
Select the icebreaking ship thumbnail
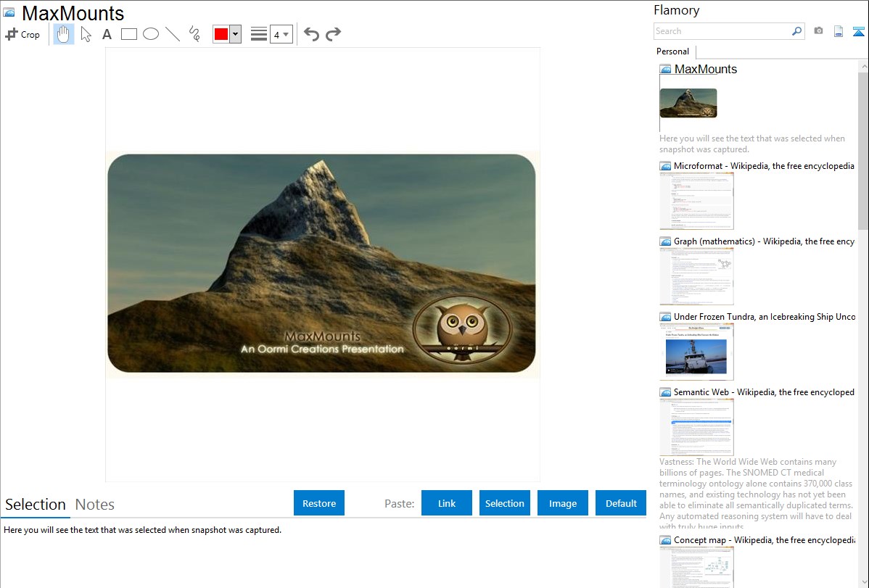click(x=696, y=352)
